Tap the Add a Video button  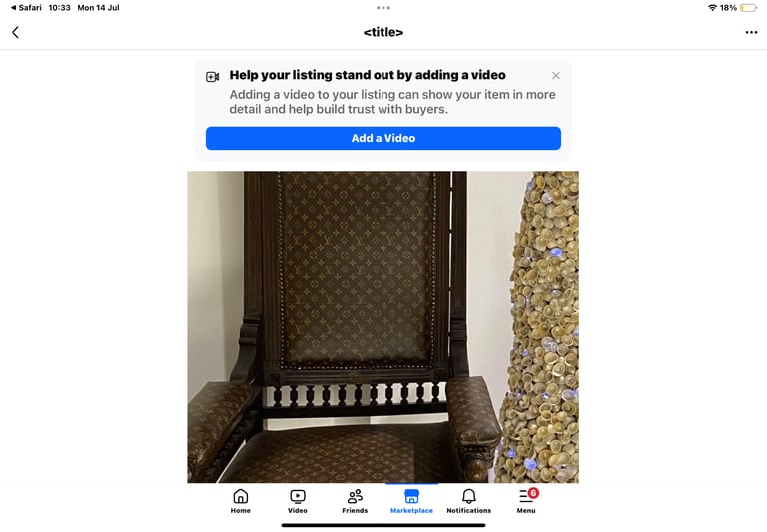click(x=383, y=138)
